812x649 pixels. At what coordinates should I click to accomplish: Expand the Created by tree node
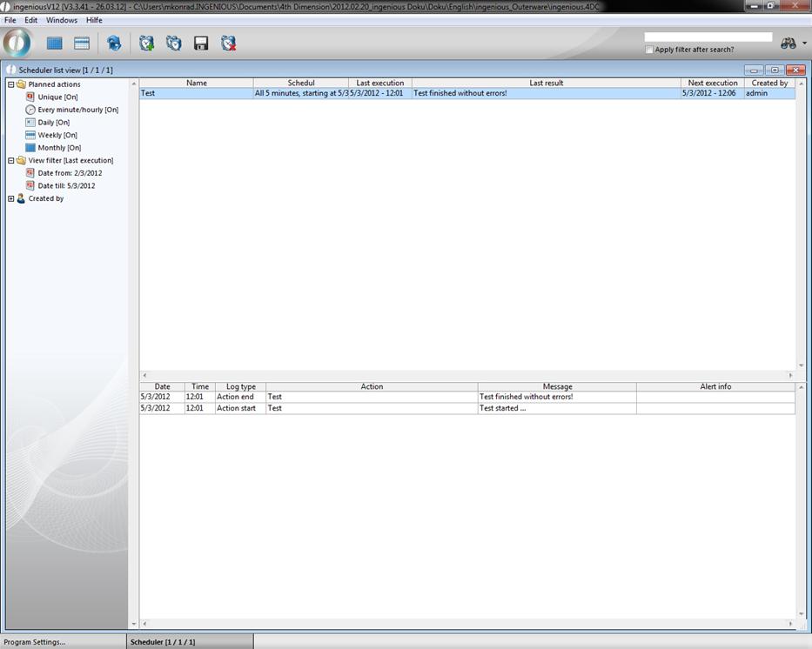tap(11, 198)
